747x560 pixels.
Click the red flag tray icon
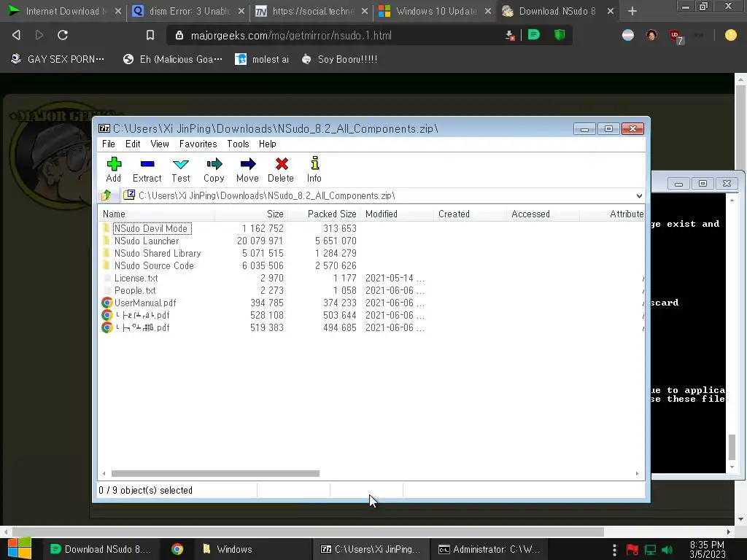tap(632, 550)
